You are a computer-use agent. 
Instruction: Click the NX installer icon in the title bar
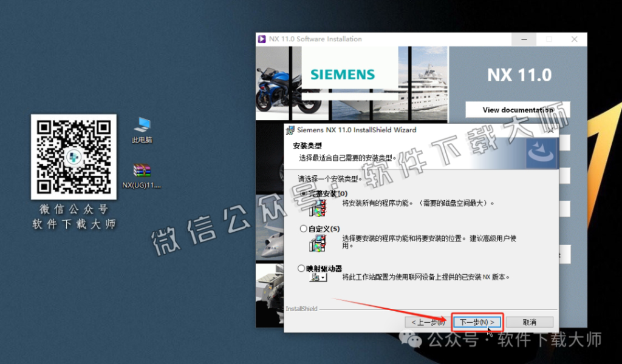coord(263,38)
